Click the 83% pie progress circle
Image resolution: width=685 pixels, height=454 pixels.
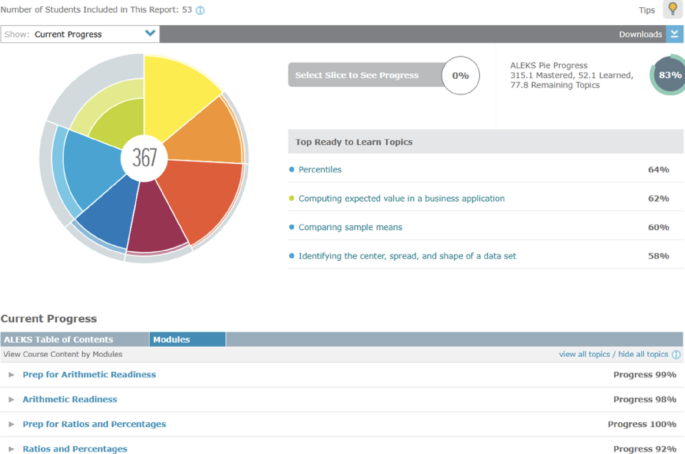[x=669, y=75]
